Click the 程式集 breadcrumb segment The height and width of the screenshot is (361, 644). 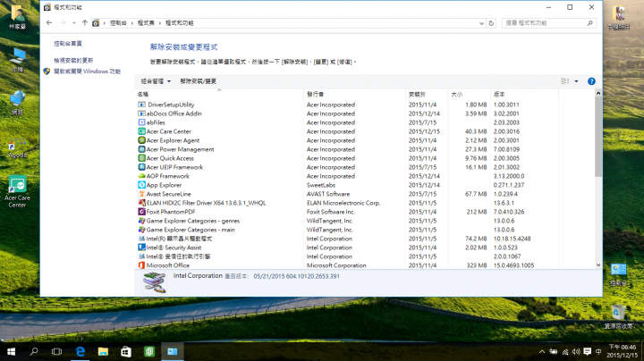(146, 23)
